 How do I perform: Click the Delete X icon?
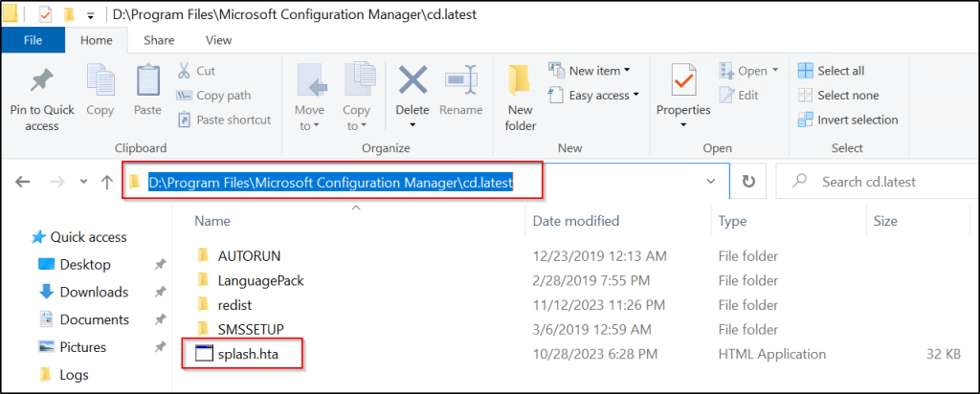[412, 80]
